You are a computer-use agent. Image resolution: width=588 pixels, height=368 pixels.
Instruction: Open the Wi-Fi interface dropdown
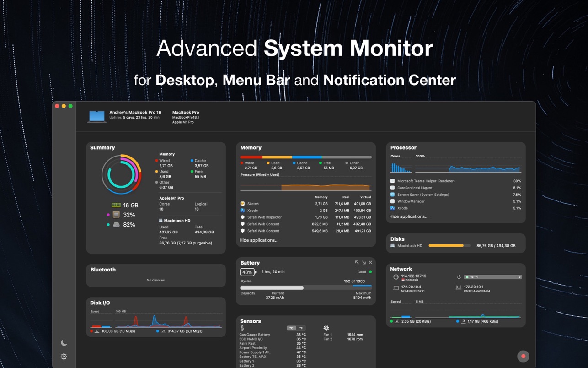(493, 277)
